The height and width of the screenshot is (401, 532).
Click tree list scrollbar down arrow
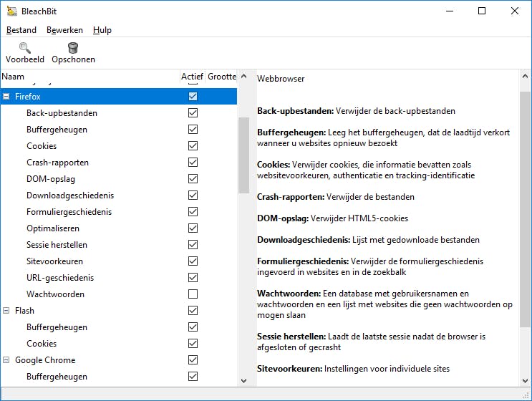pyautogui.click(x=243, y=381)
